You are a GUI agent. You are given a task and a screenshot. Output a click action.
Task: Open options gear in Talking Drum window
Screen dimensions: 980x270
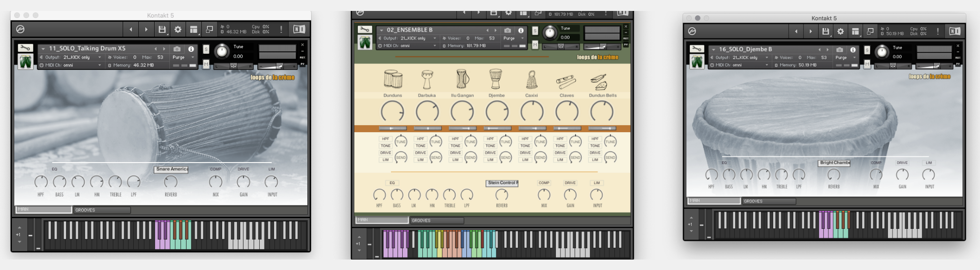(x=177, y=29)
